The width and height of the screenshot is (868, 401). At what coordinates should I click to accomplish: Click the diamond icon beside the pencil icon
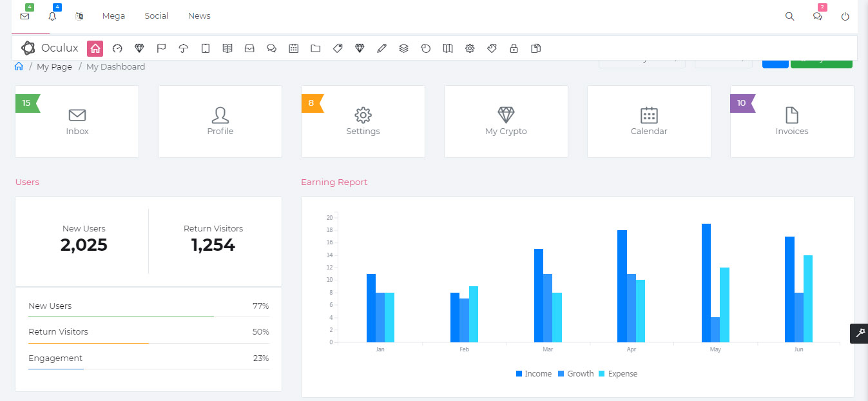360,48
